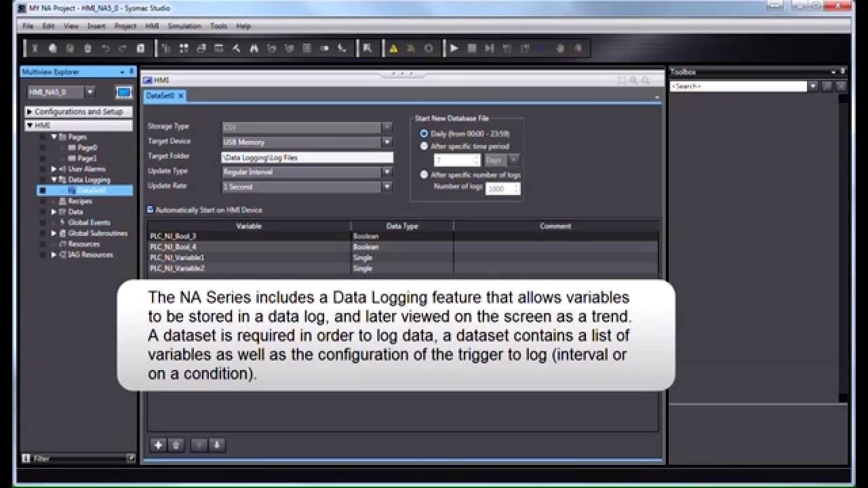Select Global Events in the explorer tree
The height and width of the screenshot is (488, 868).
click(89, 223)
